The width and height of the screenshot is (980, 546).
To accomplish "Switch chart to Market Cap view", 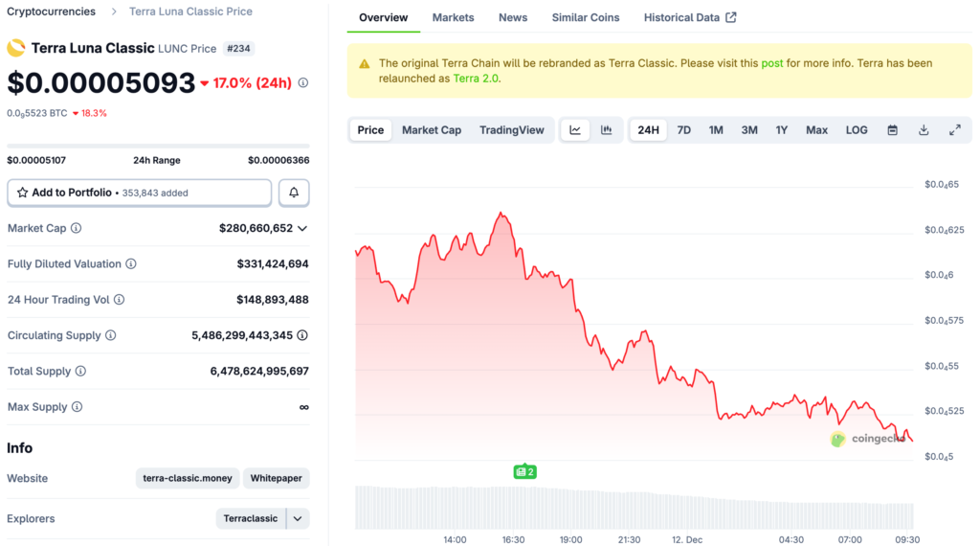I will 431,130.
